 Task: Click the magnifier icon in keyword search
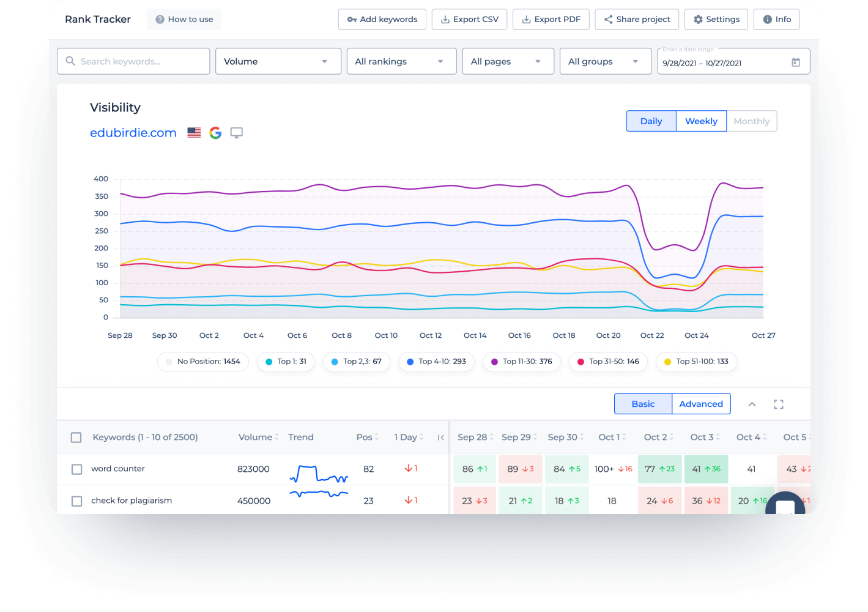coord(70,61)
